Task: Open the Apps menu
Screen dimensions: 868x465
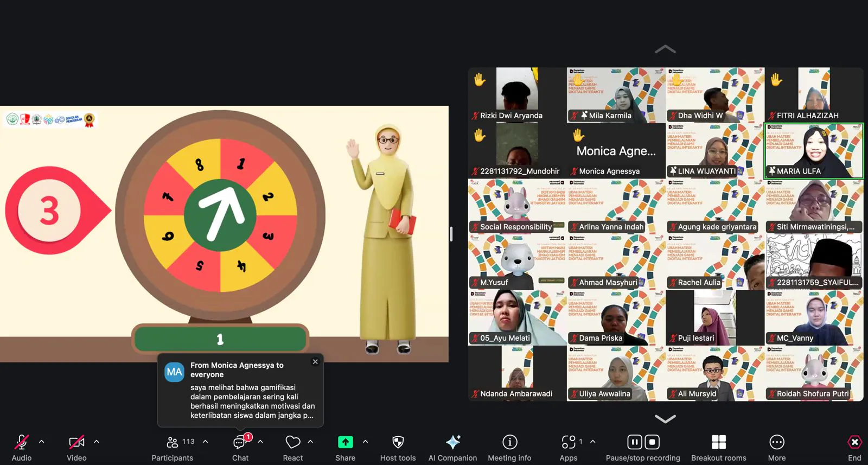Action: [x=568, y=443]
